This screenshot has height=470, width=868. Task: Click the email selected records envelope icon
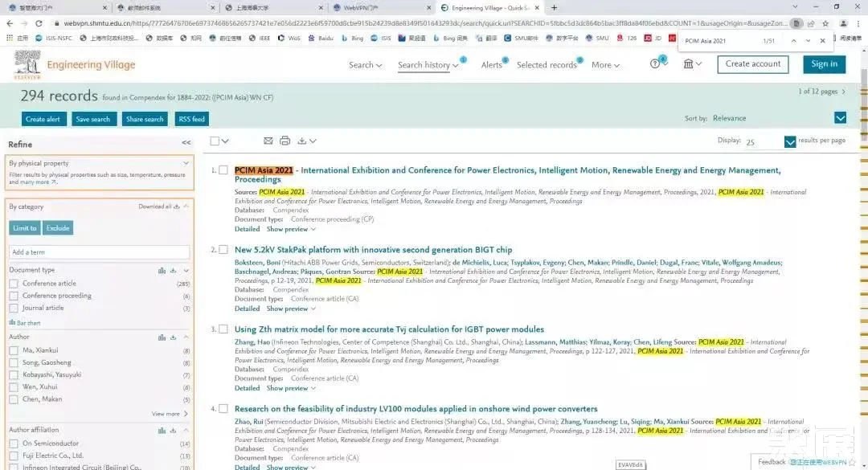click(x=268, y=141)
